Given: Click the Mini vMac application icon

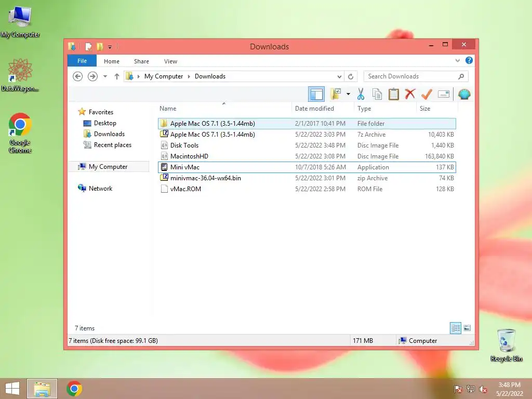Looking at the screenshot, I should tap(164, 167).
